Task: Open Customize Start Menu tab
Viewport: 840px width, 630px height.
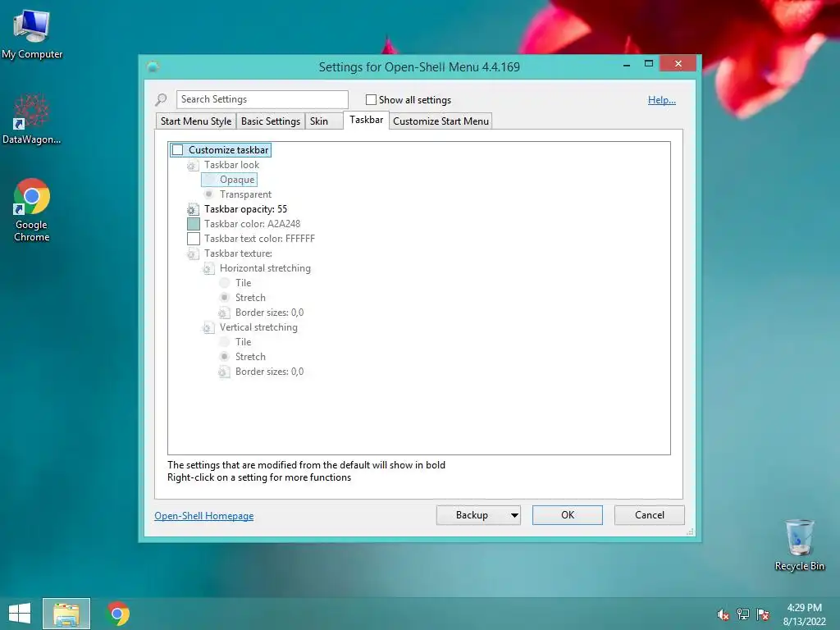Action: (441, 121)
